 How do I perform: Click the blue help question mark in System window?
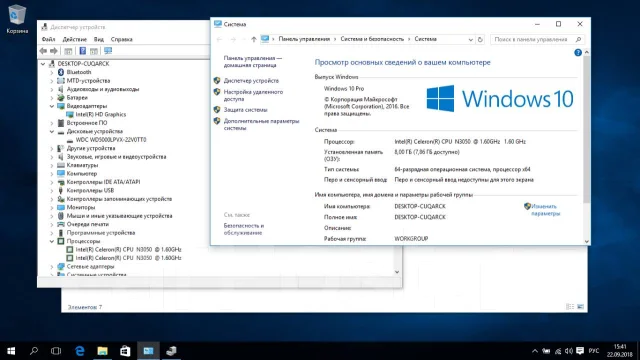578,53
